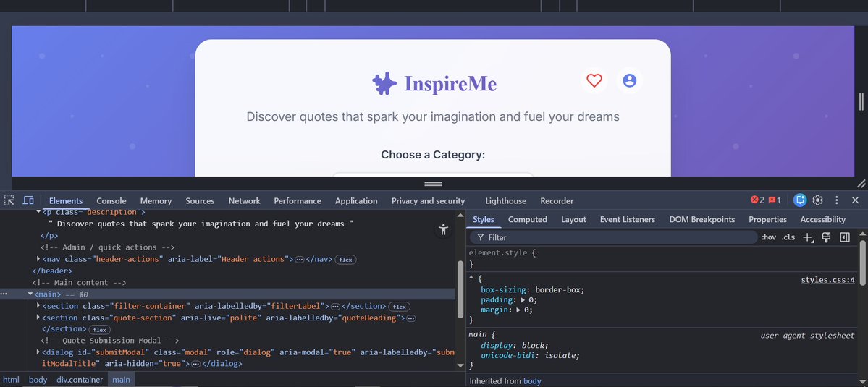Click ellipsis inside the nav header-actions node
The image size is (868, 387).
coord(300,259)
